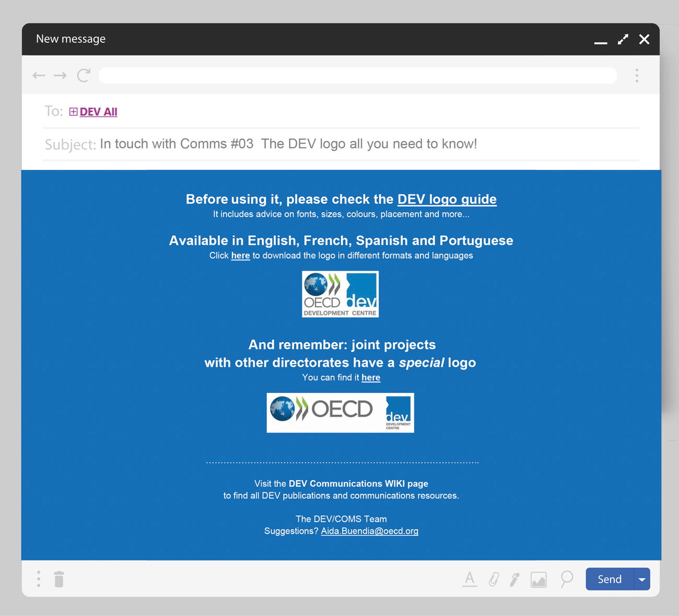Open more options in bottom toolbar

click(39, 579)
